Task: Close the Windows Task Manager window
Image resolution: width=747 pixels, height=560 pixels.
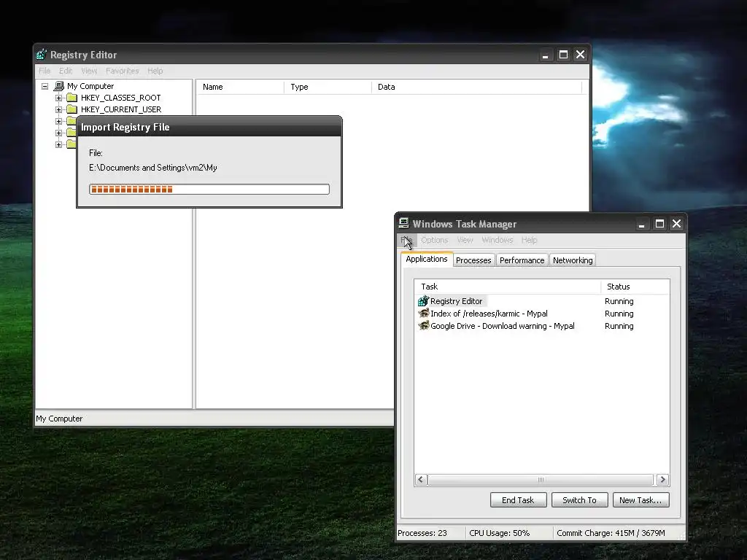Action: pos(676,224)
